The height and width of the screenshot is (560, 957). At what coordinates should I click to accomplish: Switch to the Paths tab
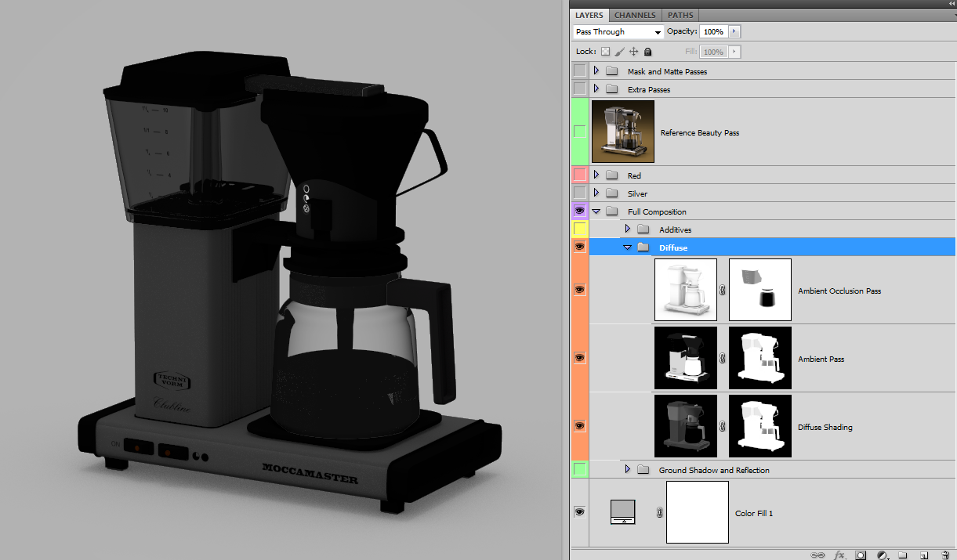coord(680,15)
